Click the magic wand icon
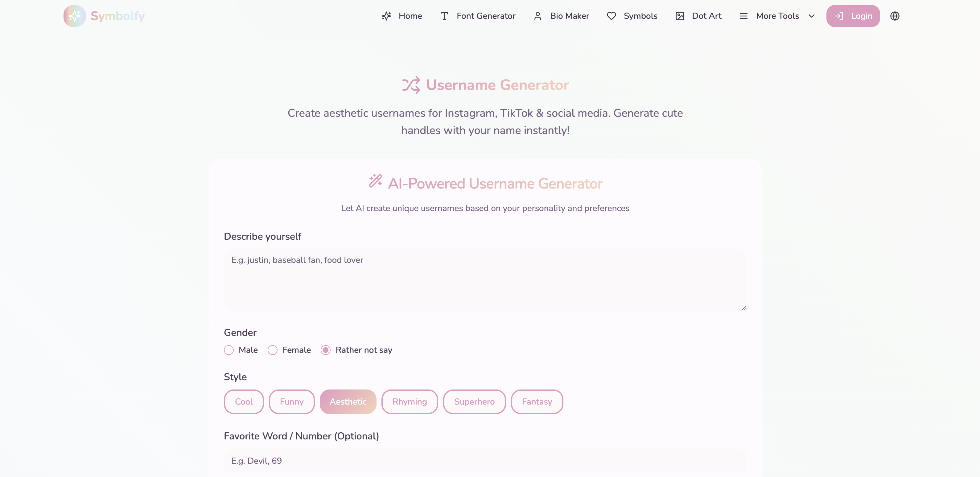This screenshot has height=477, width=980. tap(375, 181)
